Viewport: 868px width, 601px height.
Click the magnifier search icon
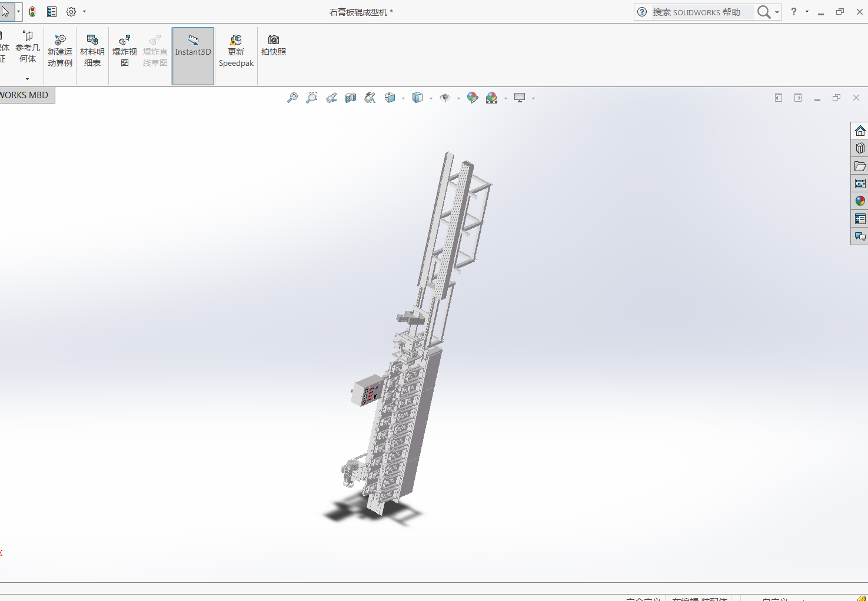click(764, 12)
